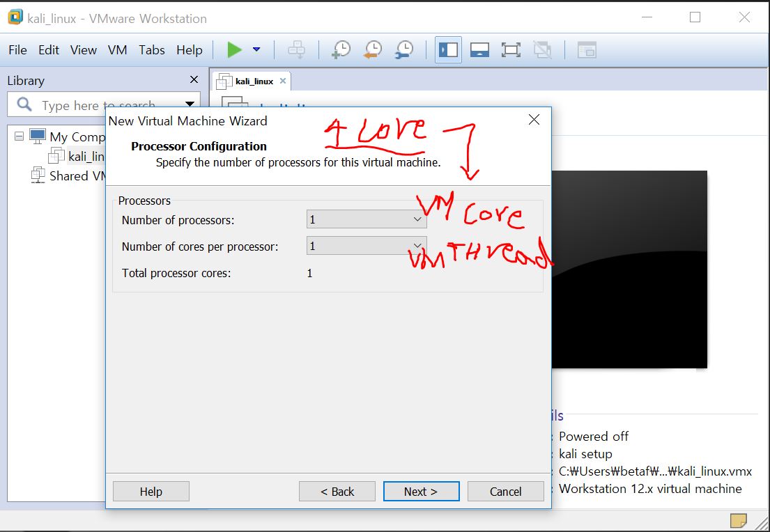Click the library search field
770x532 pixels.
coord(104,104)
